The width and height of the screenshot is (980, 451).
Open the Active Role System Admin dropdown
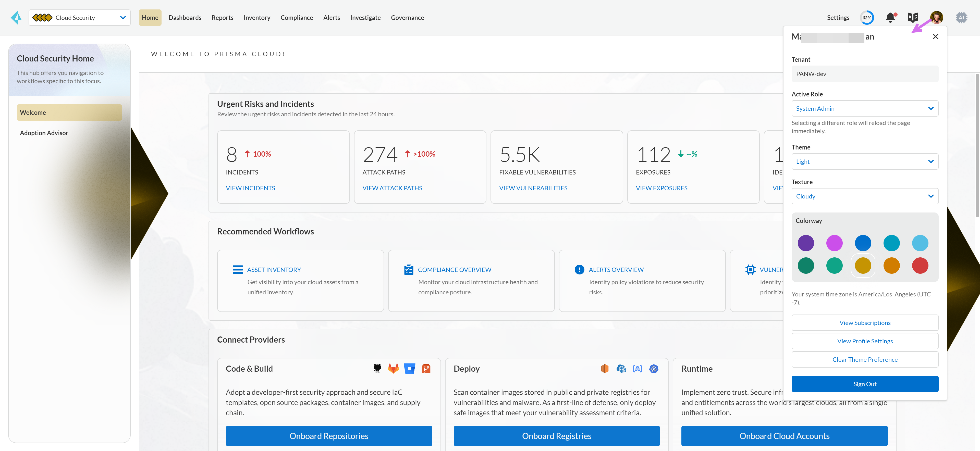(865, 108)
